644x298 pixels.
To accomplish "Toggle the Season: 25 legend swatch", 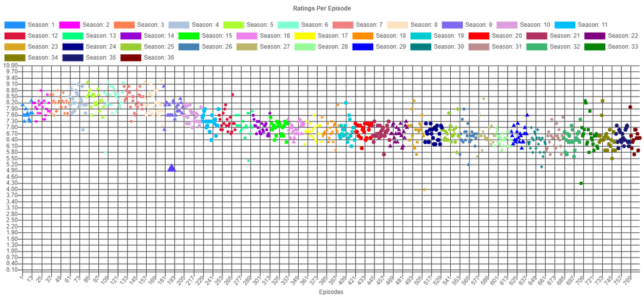I will click(131, 47).
